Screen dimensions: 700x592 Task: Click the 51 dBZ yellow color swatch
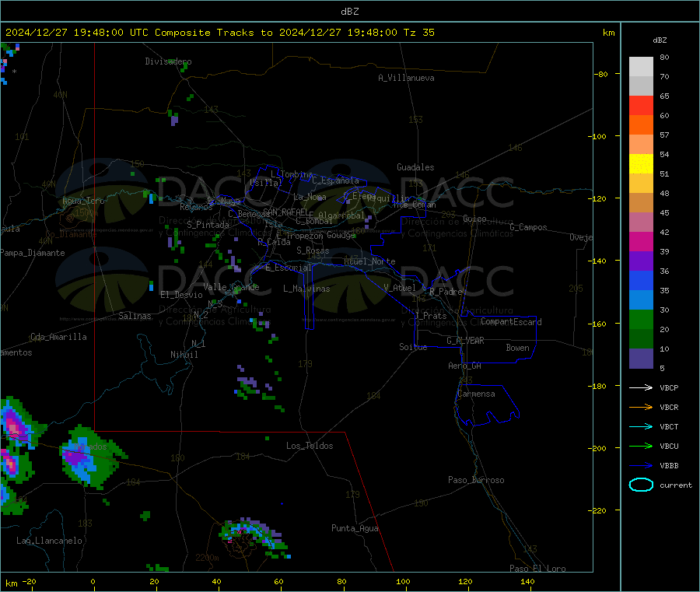point(641,164)
